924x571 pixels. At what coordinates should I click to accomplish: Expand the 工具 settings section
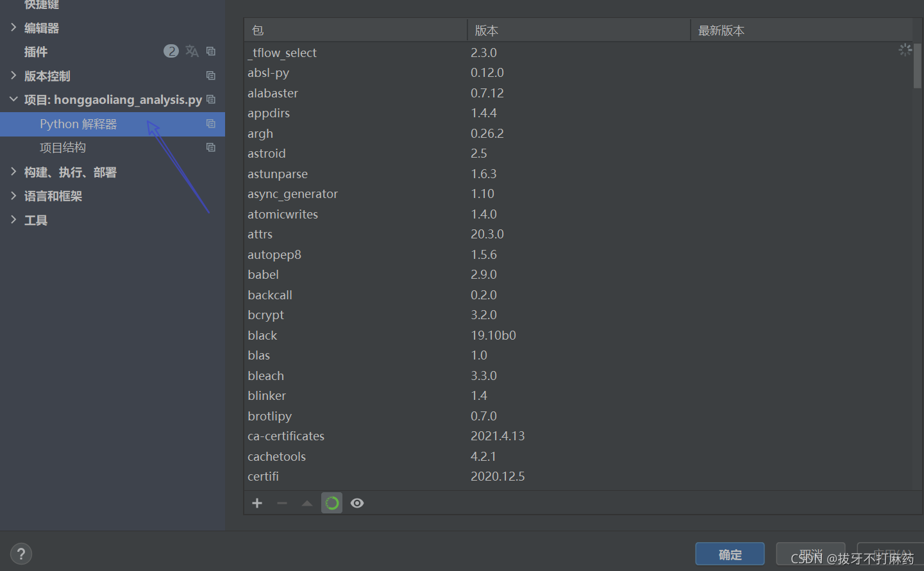pyautogui.click(x=14, y=220)
